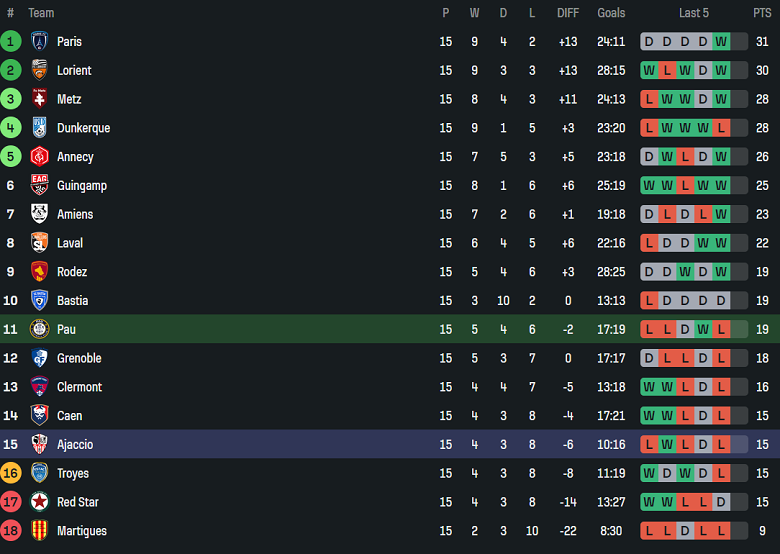Click the Martigues team badge

coord(39,531)
